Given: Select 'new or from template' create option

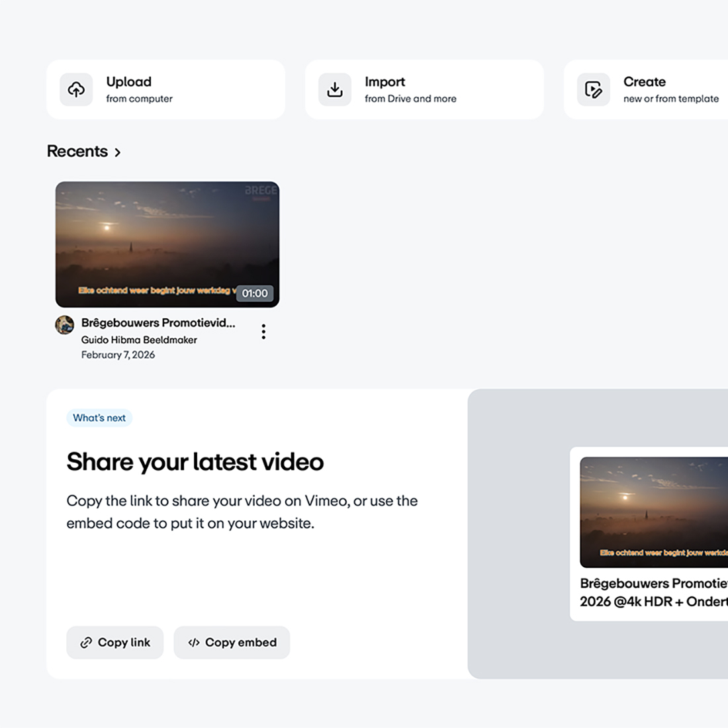Looking at the screenshot, I should (x=670, y=99).
